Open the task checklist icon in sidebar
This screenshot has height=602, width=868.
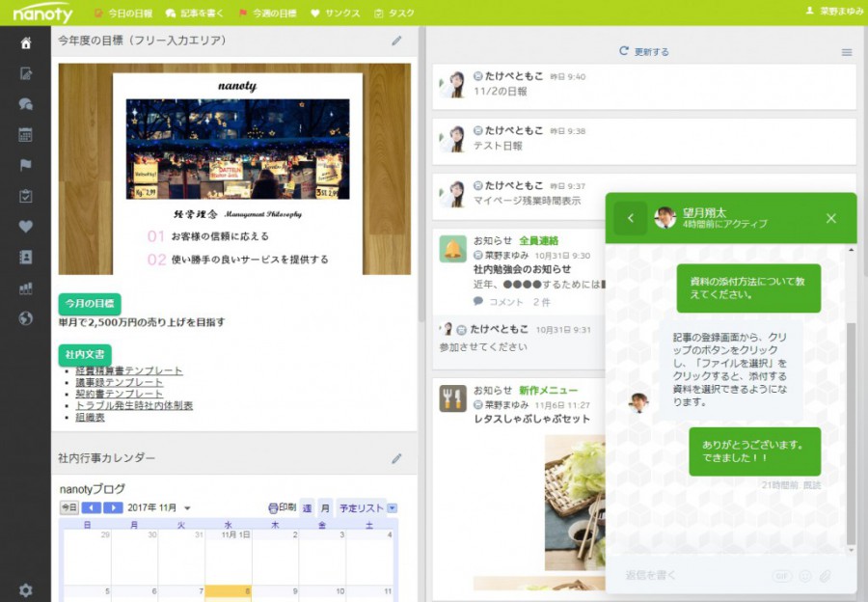coord(25,196)
